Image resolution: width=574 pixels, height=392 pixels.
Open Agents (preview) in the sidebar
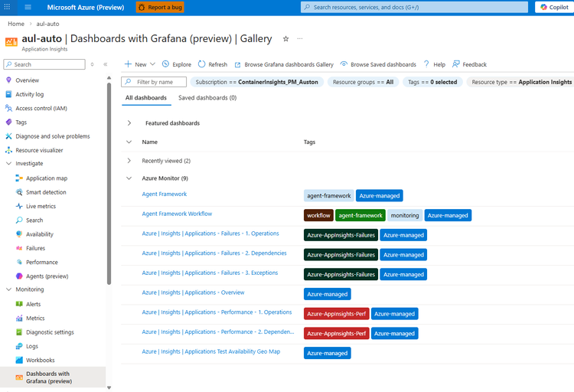pyautogui.click(x=47, y=276)
